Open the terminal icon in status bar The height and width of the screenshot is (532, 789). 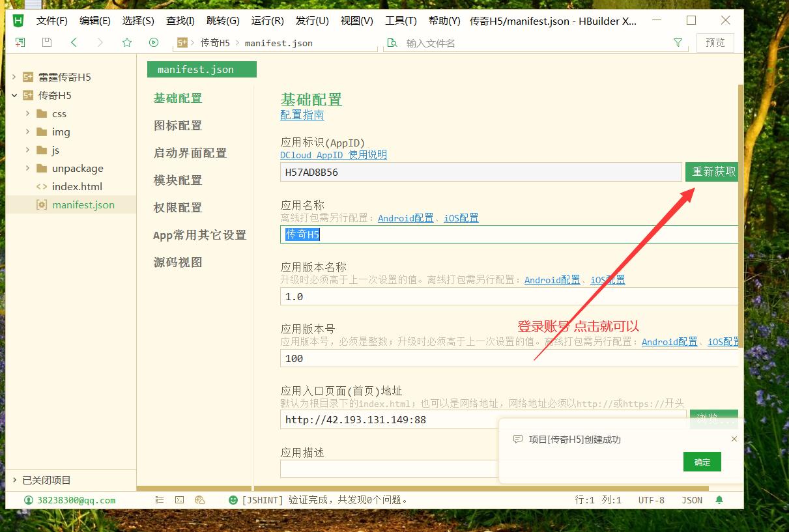(179, 500)
